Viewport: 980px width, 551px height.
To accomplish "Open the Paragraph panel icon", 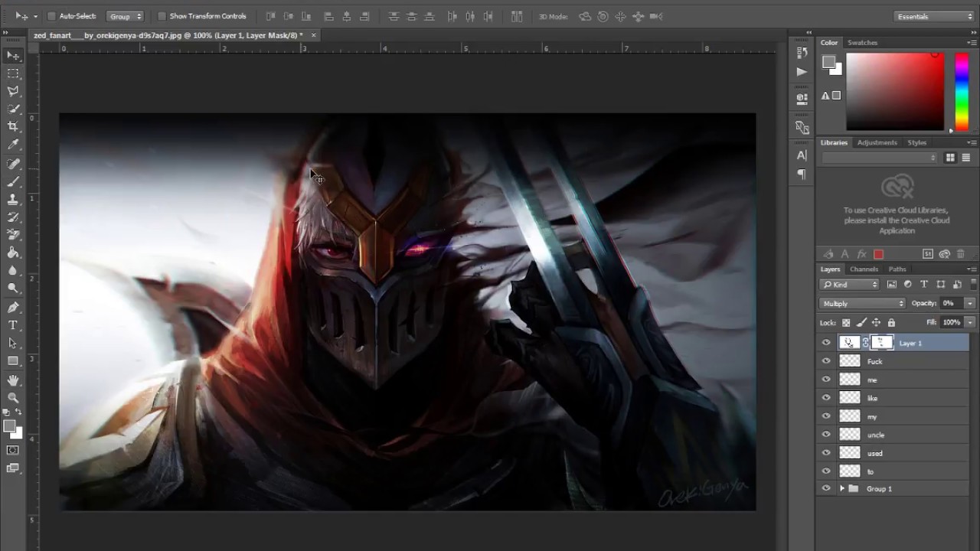I will 802,174.
